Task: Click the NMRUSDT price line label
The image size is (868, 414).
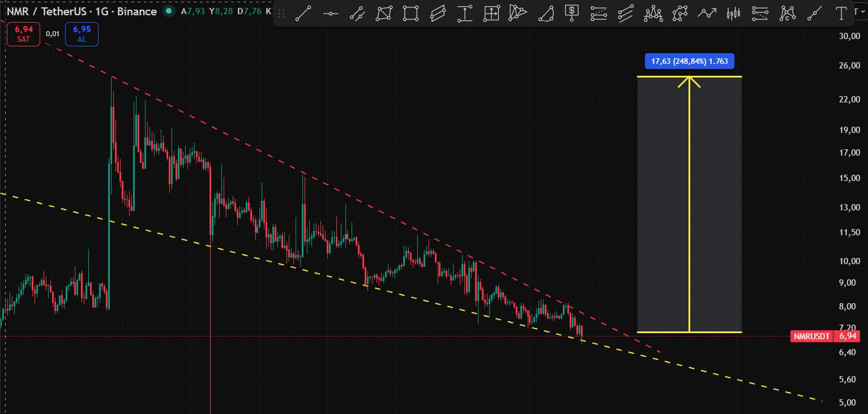Action: click(x=812, y=337)
